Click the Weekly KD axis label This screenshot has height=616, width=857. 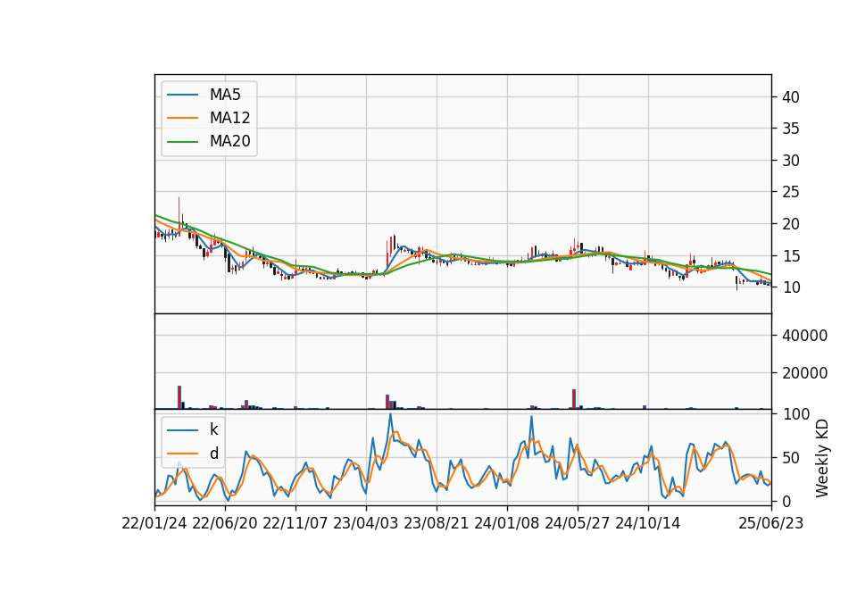[821, 458]
